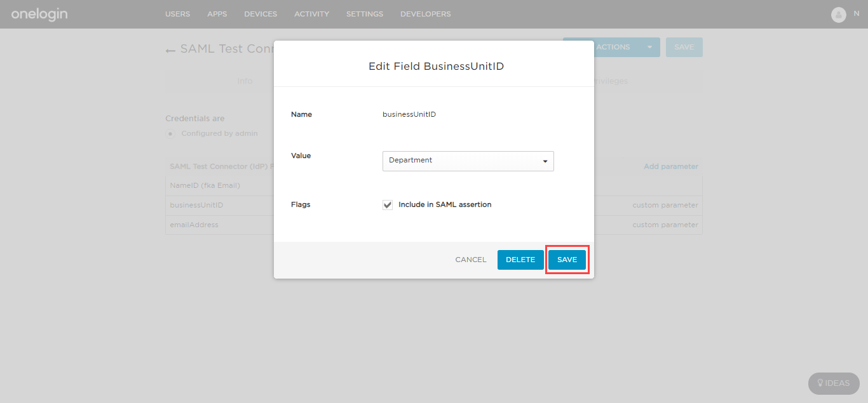Image resolution: width=868 pixels, height=403 pixels.
Task: Click the Edit Field BusinessUnitID dialog title
Action: click(436, 66)
